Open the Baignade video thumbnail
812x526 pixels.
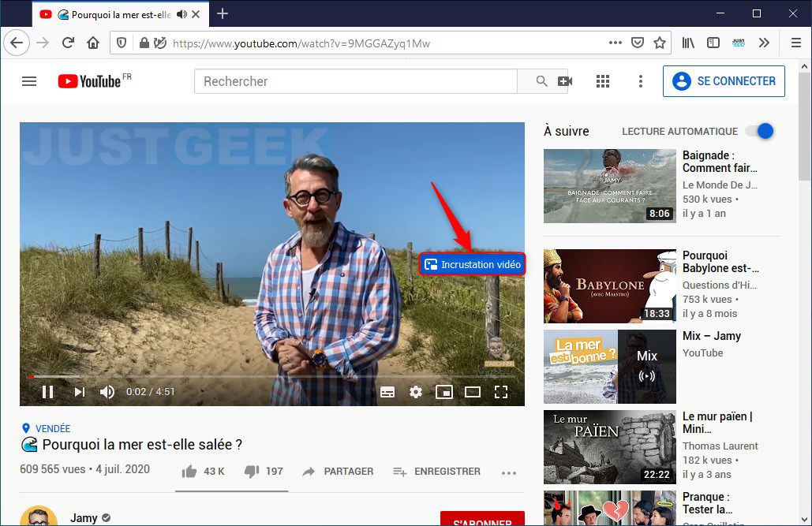(609, 186)
